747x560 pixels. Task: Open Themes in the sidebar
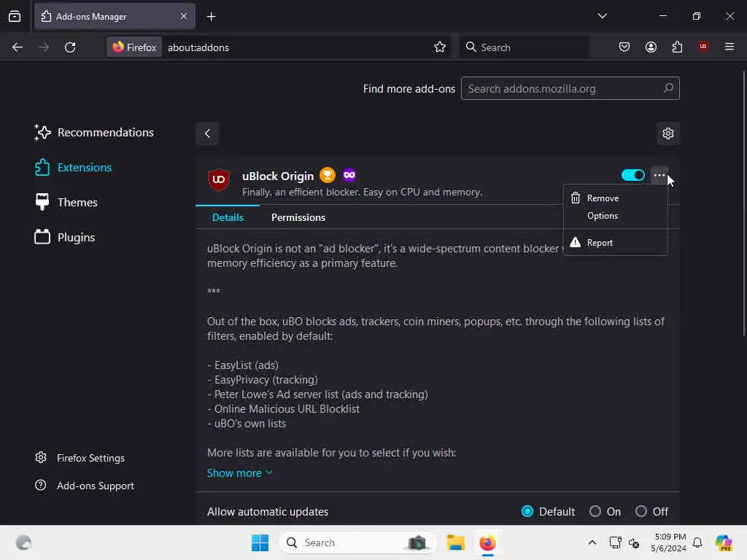click(x=66, y=203)
